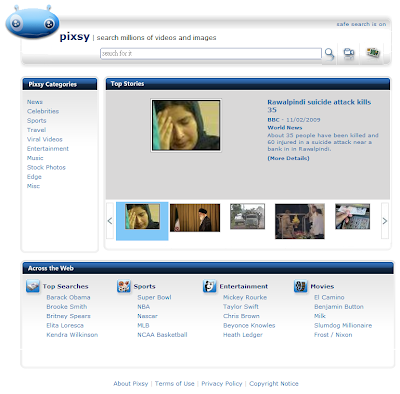Search for Brooke Smith

pyautogui.click(x=67, y=307)
